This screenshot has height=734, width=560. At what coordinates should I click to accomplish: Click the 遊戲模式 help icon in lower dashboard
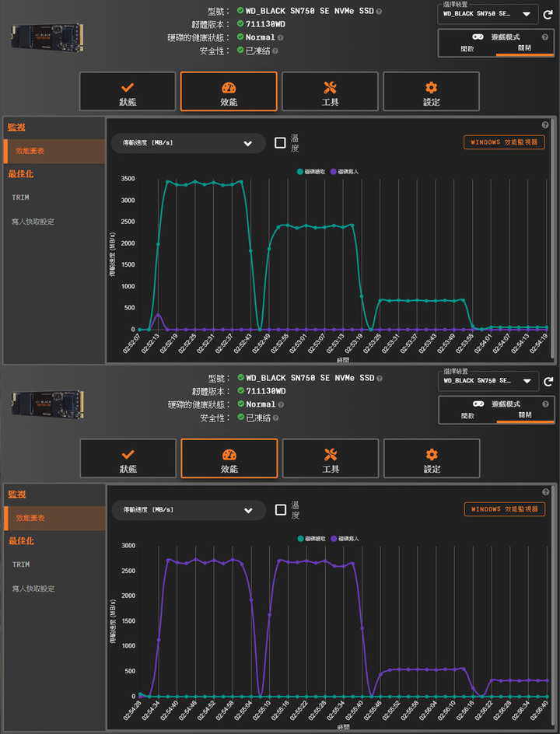(545, 404)
